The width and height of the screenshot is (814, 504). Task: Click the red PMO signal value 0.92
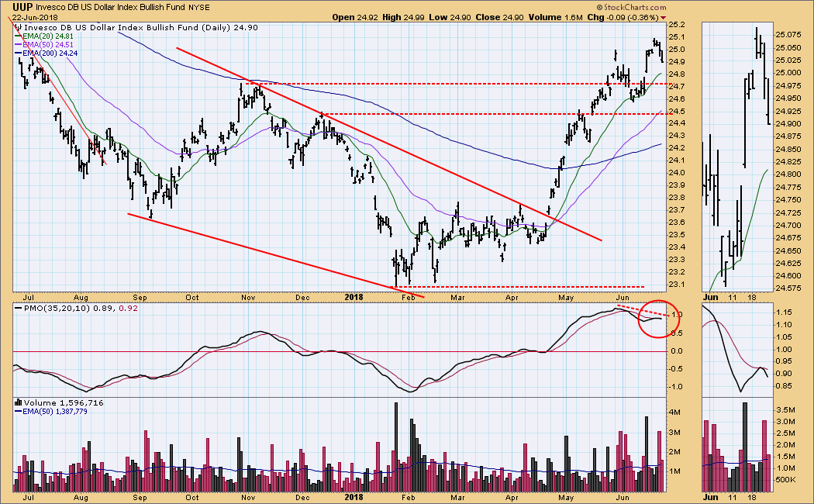(128, 309)
